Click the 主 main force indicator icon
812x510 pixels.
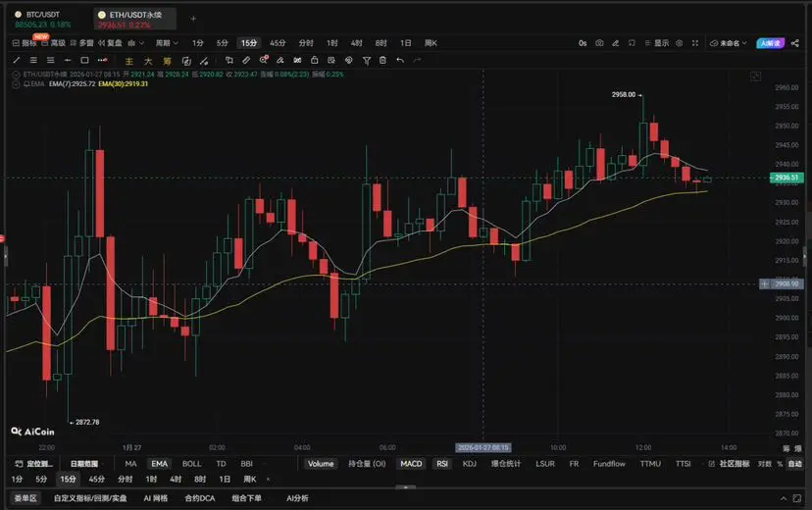(x=129, y=61)
